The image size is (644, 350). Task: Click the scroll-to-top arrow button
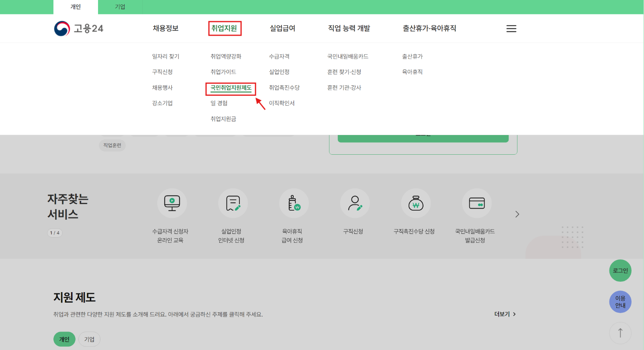click(x=620, y=333)
